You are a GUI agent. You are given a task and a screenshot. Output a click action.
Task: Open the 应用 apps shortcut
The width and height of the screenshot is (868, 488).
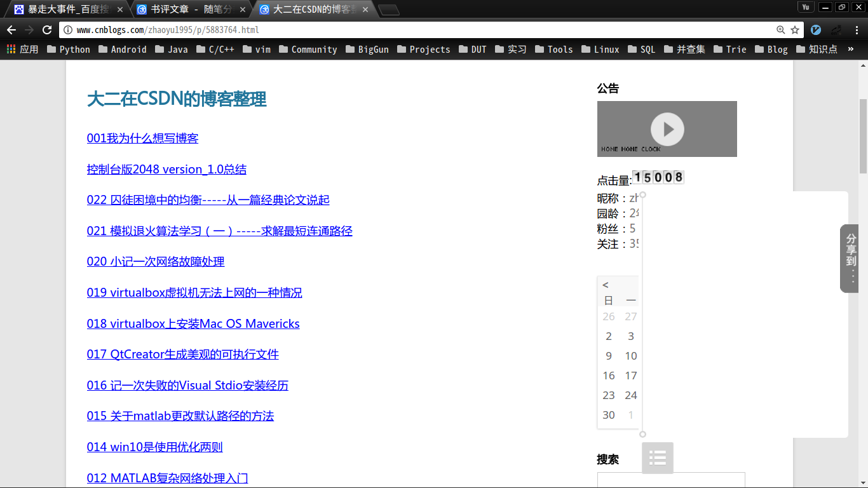(x=22, y=49)
